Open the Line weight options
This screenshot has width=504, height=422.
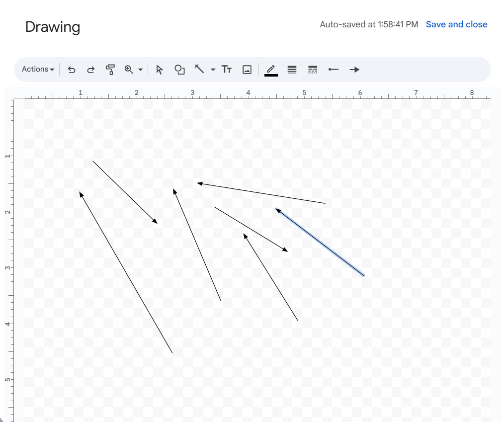[x=292, y=70]
